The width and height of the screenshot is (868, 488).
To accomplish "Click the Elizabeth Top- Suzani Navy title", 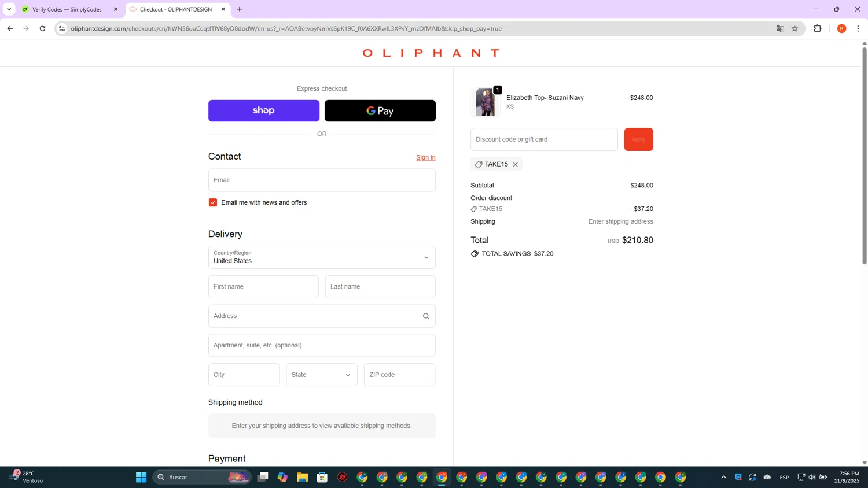I will click(x=545, y=98).
